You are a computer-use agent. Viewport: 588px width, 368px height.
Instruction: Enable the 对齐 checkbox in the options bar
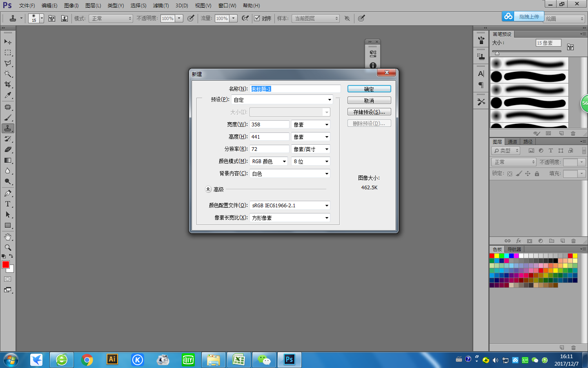(x=258, y=18)
